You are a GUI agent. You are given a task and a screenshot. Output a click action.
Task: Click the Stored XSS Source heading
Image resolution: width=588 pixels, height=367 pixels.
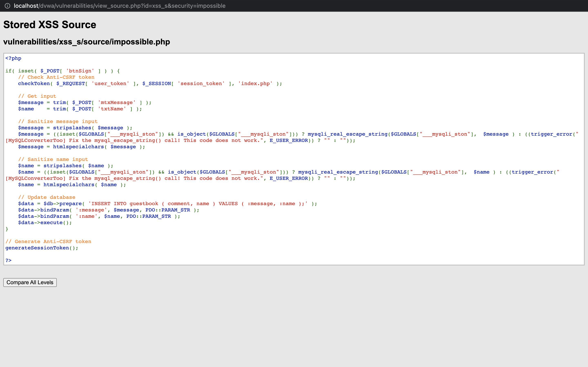coord(50,25)
